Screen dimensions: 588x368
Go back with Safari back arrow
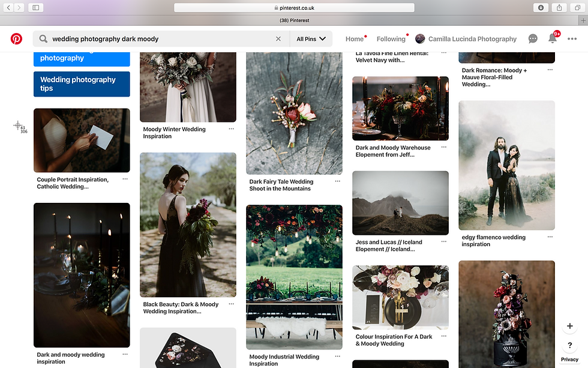point(8,7)
